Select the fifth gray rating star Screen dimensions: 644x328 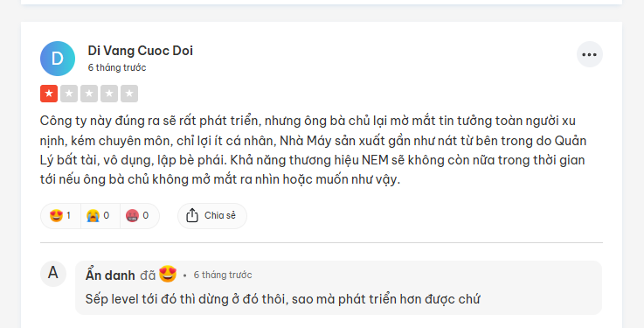[x=129, y=94]
